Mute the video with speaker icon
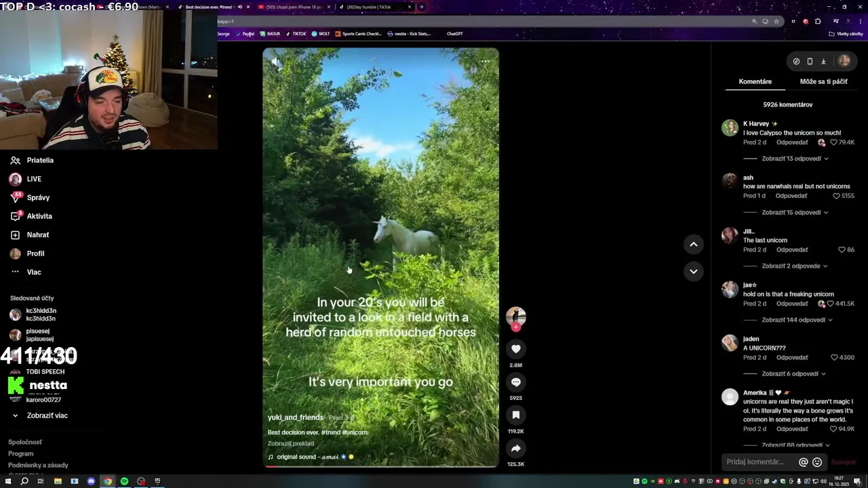868x488 pixels. (275, 62)
